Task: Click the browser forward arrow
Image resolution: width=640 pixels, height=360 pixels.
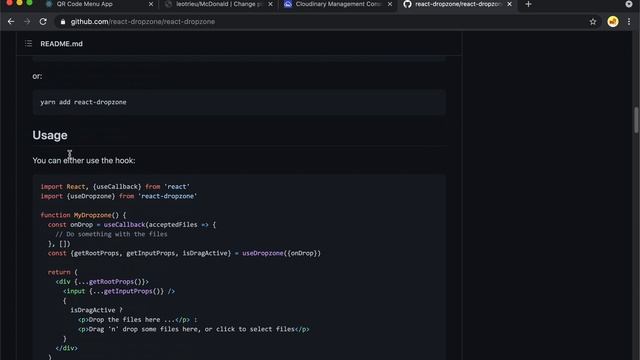Action: pos(27,22)
